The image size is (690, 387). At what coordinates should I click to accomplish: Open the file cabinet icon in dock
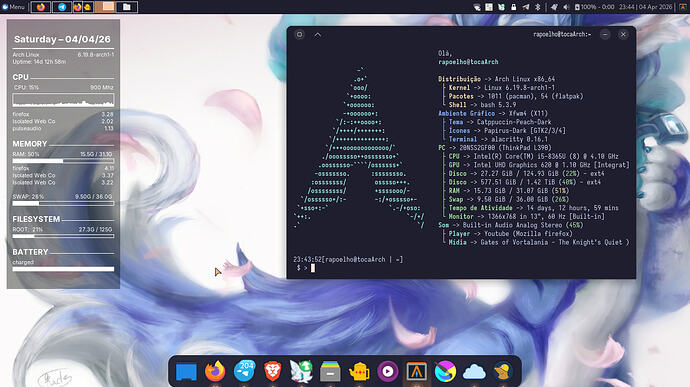tap(330, 371)
